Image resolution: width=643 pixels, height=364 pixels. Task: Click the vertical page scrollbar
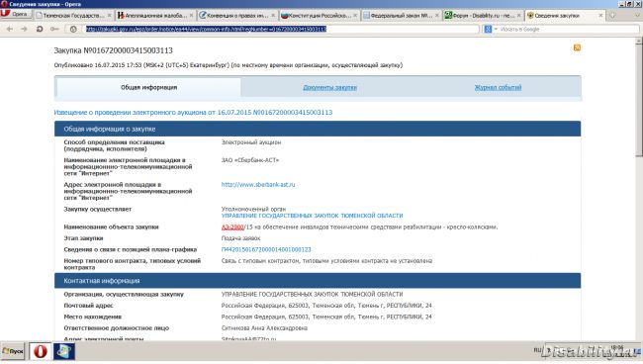point(639,189)
